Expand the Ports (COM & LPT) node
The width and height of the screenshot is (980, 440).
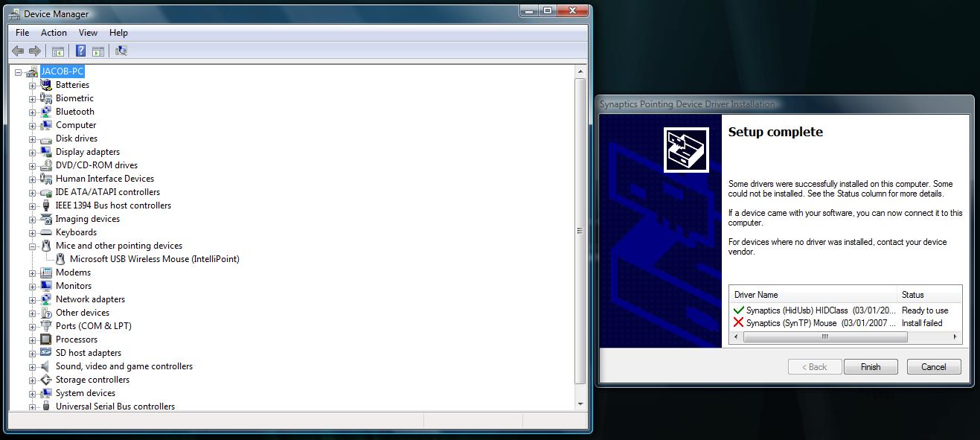33,327
